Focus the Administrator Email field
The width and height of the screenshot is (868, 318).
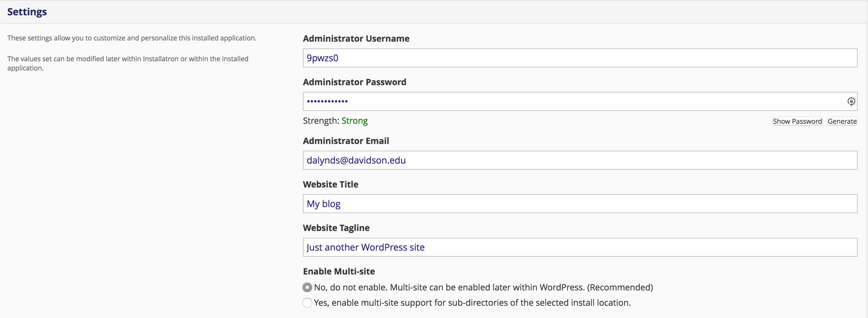[x=580, y=160]
